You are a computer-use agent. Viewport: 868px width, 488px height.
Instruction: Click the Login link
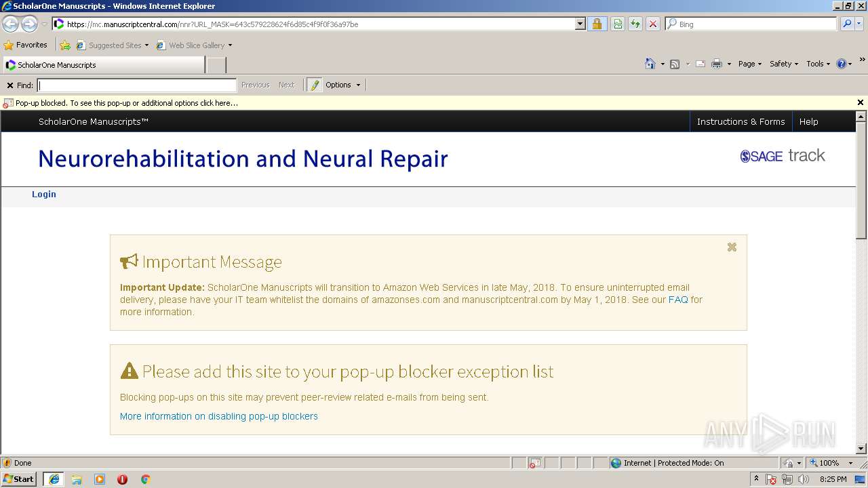[44, 194]
